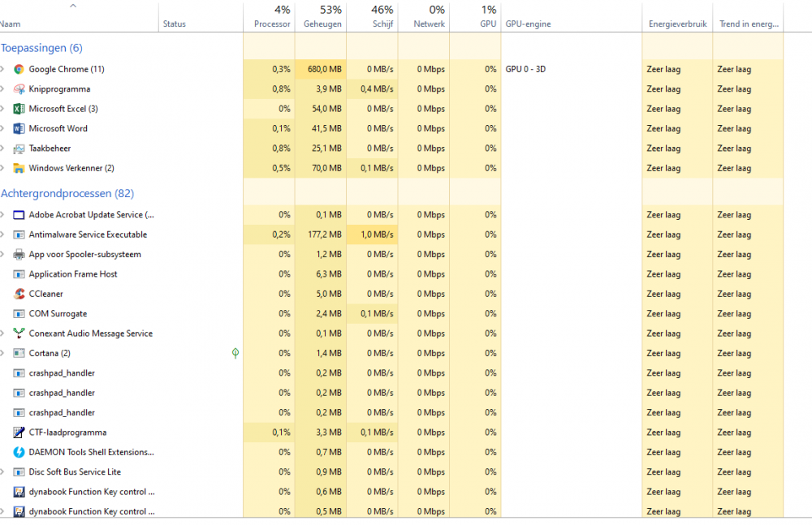
Task: Sort processes by Energieverbruik column
Action: pos(676,24)
